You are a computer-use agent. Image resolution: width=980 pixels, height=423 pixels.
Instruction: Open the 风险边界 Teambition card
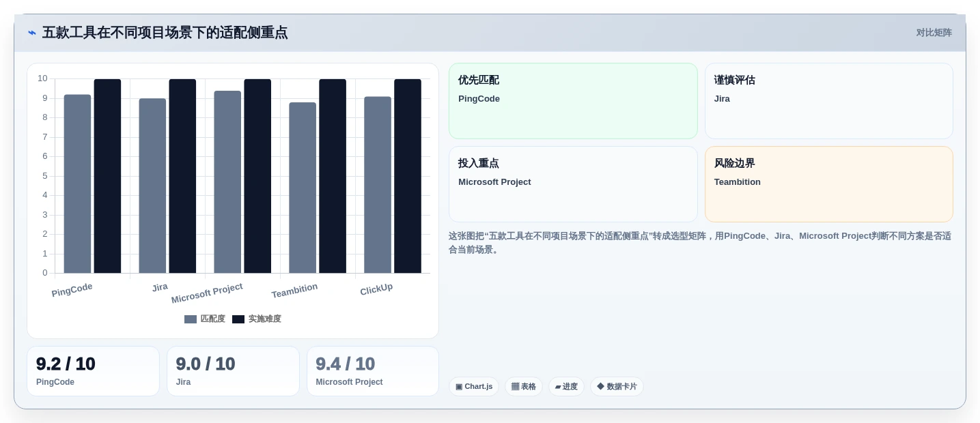tap(829, 184)
